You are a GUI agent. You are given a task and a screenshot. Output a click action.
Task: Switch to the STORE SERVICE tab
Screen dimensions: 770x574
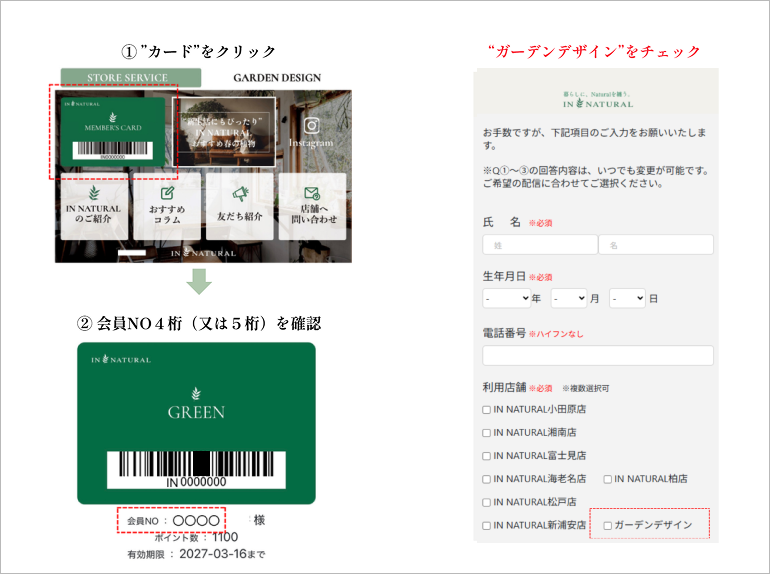[x=130, y=78]
